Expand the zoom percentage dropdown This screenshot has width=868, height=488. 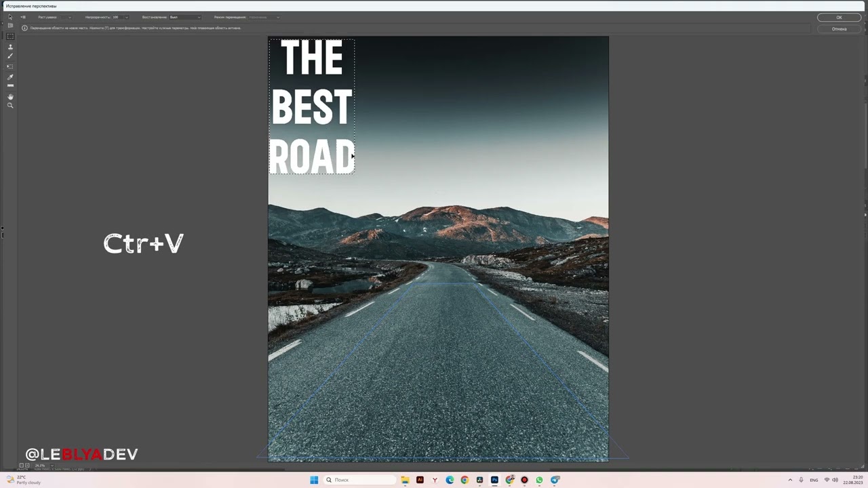click(51, 466)
